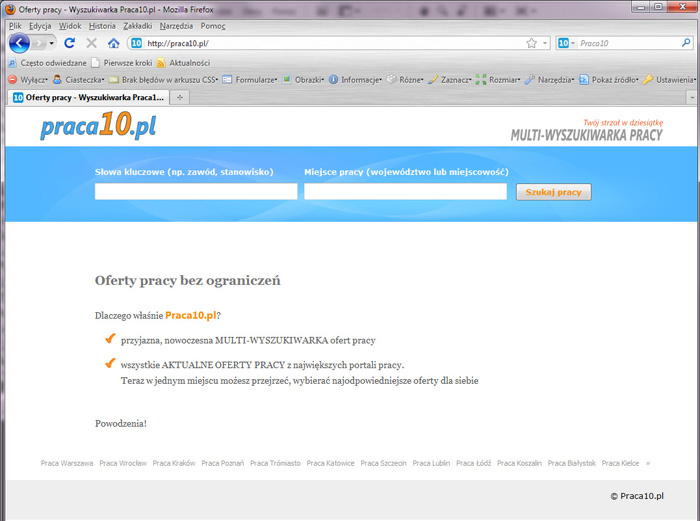Select the Oferty pracy browser tab
The width and height of the screenshot is (700, 521).
88,97
